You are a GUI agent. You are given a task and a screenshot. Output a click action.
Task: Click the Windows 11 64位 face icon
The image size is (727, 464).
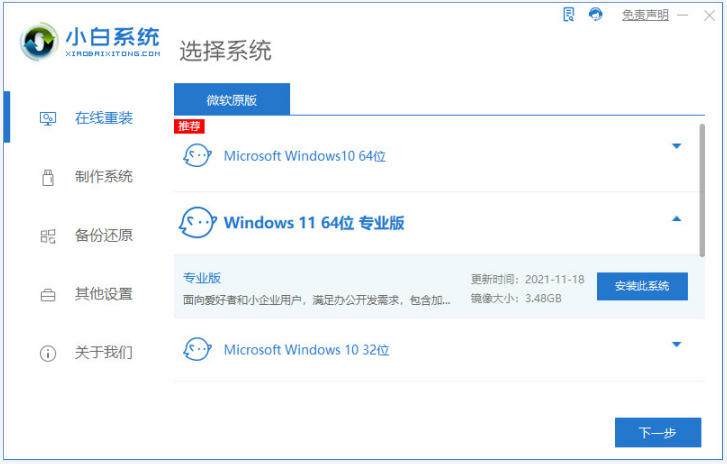[197, 222]
